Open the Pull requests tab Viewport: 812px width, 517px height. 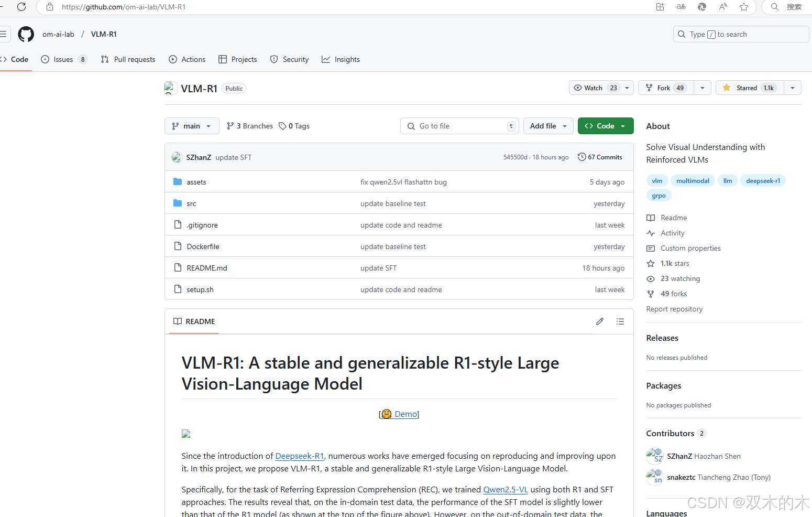[128, 59]
